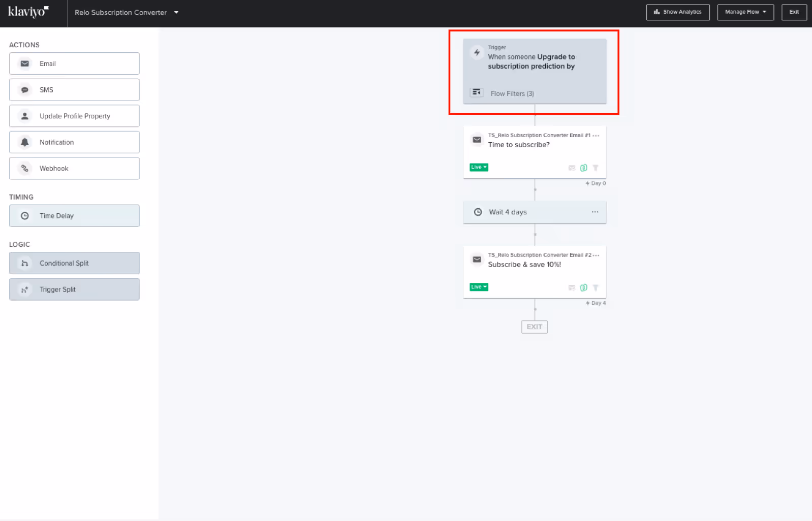The height and width of the screenshot is (521, 812).
Task: Click the ACTIONS section heading
Action: 24,45
